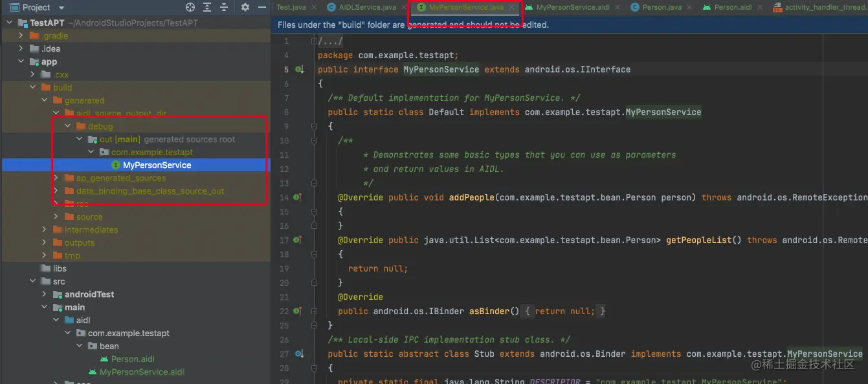868x384 pixels.
Task: Expand the tmp folder arrow
Action: [x=45, y=255]
